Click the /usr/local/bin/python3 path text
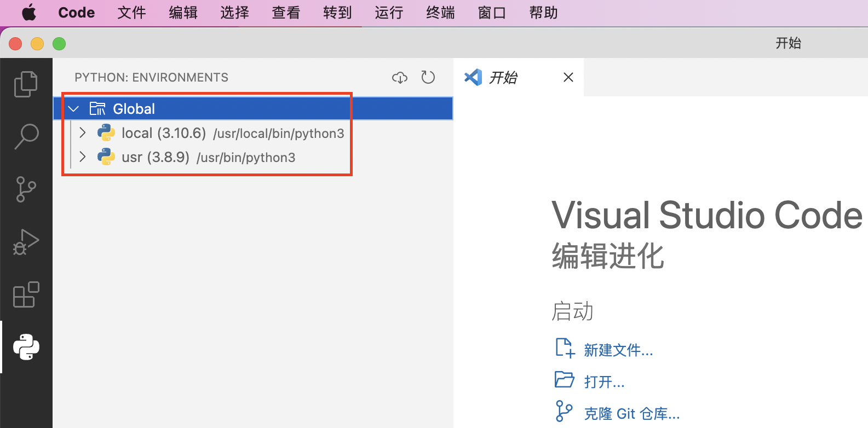Viewport: 868px width, 428px height. point(279,134)
